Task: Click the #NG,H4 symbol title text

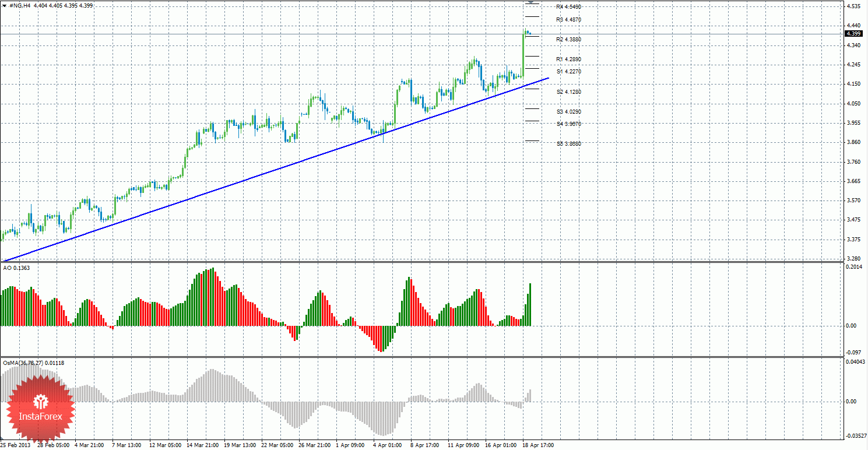Action: pyautogui.click(x=20, y=5)
